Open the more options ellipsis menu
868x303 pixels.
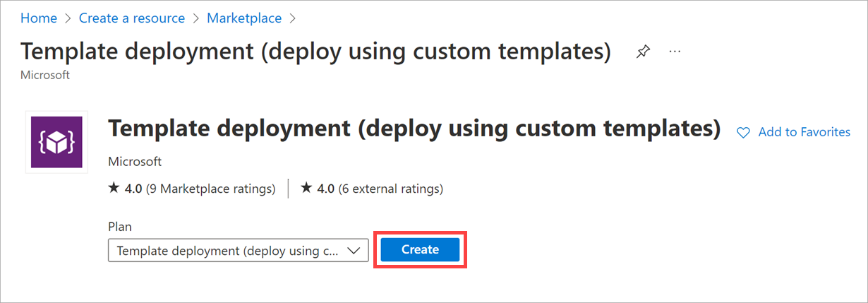pyautogui.click(x=675, y=52)
